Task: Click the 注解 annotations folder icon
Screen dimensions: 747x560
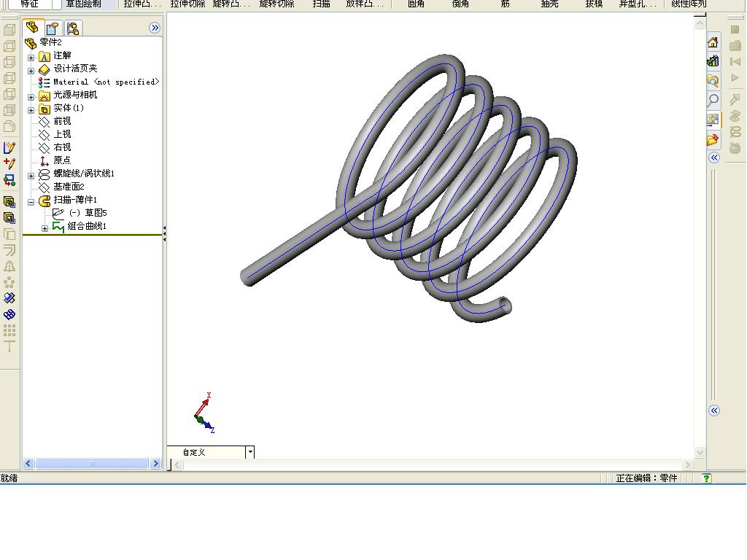Action: [44, 57]
